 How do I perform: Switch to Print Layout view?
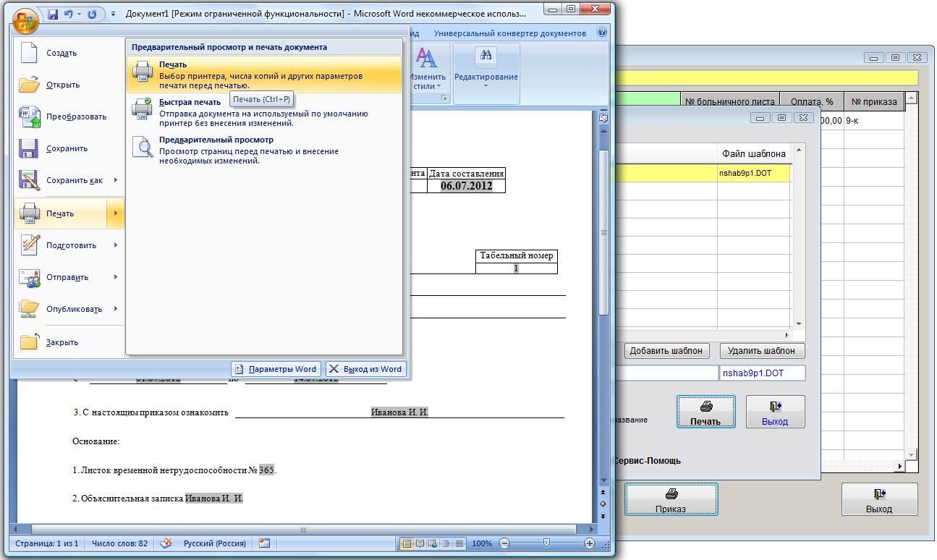click(407, 543)
